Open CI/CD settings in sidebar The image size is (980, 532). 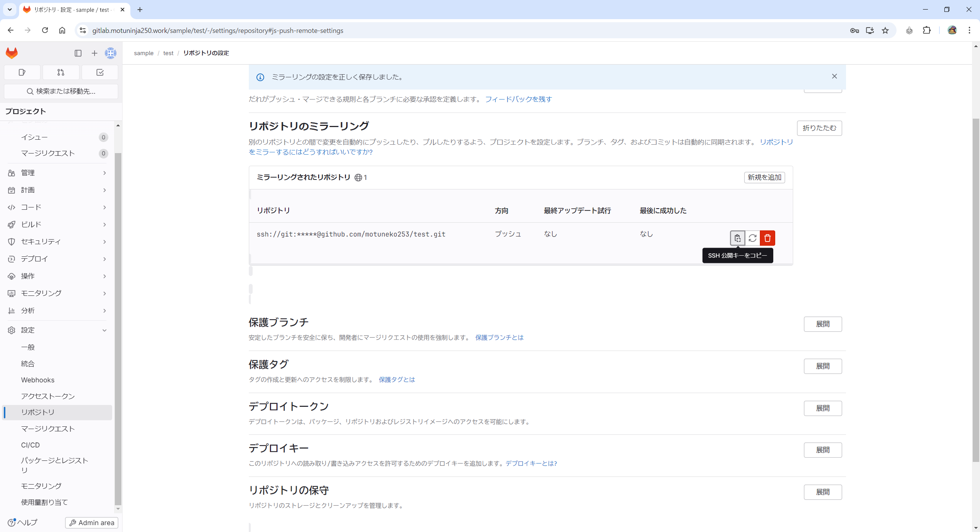tap(30, 445)
